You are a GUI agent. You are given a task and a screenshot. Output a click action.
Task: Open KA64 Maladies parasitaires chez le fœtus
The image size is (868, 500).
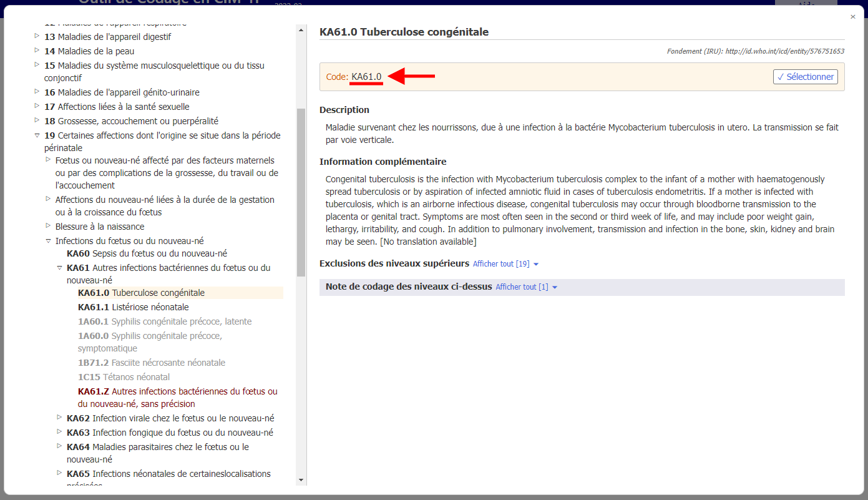[x=158, y=453]
